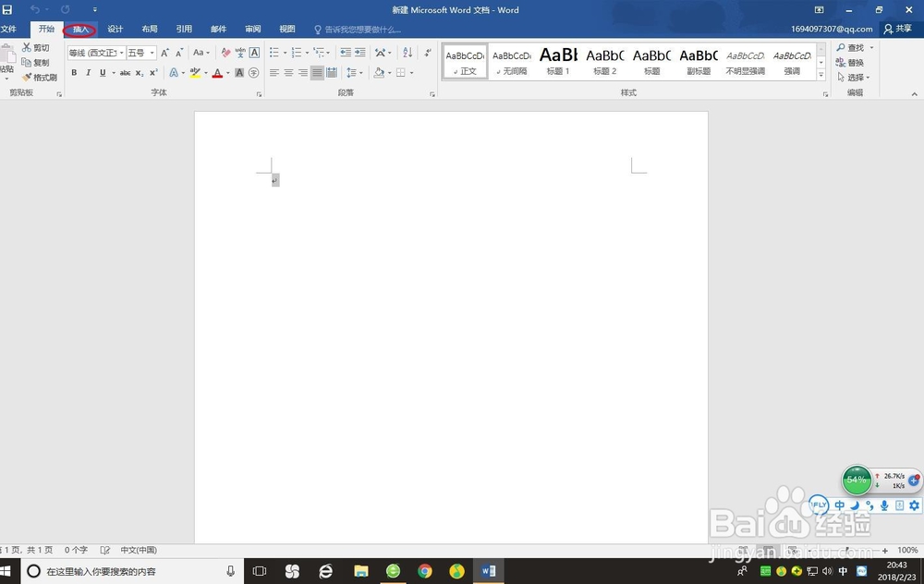Open the font size dropdown

tap(152, 53)
